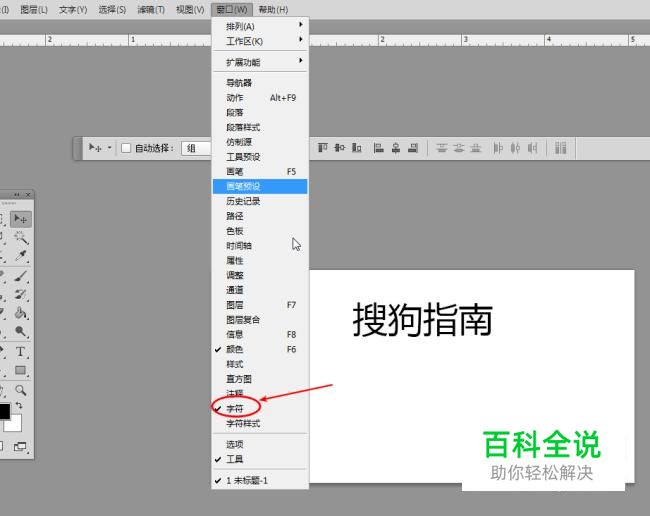Screen dimensions: 650x516
Task: Align bottom edges in options bar
Action: click(x=357, y=148)
